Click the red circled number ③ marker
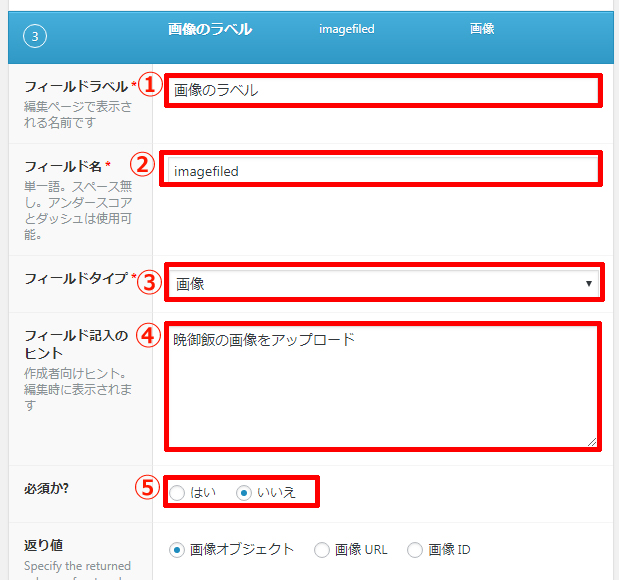This screenshot has width=619, height=580. pyautogui.click(x=149, y=281)
